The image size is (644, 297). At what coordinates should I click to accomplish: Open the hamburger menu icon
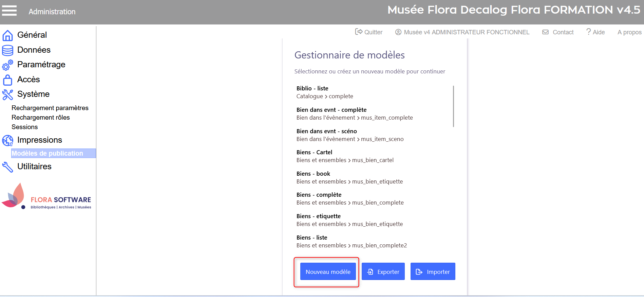(9, 11)
